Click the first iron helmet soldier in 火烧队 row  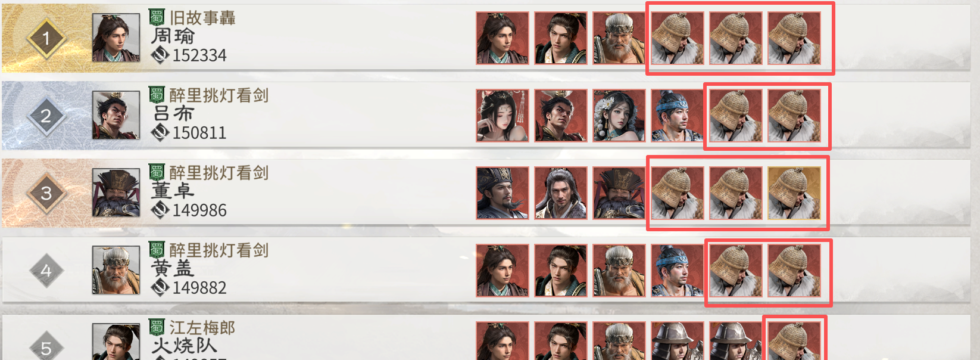click(678, 341)
